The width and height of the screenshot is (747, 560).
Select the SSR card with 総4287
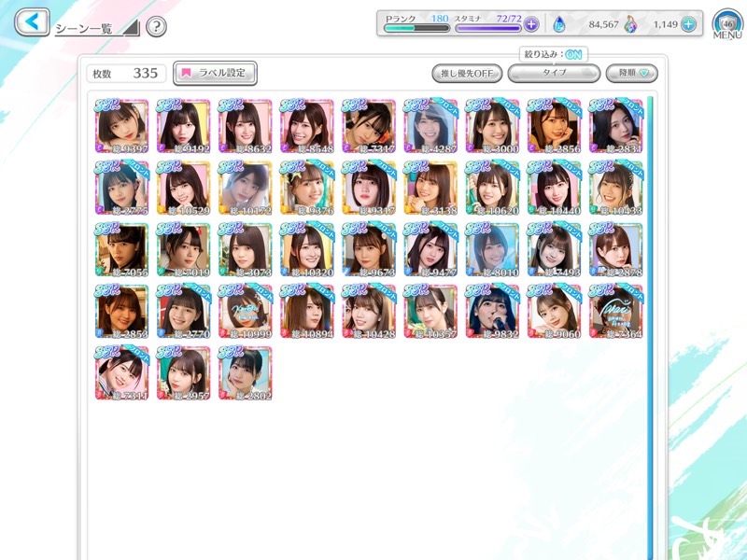click(430, 126)
